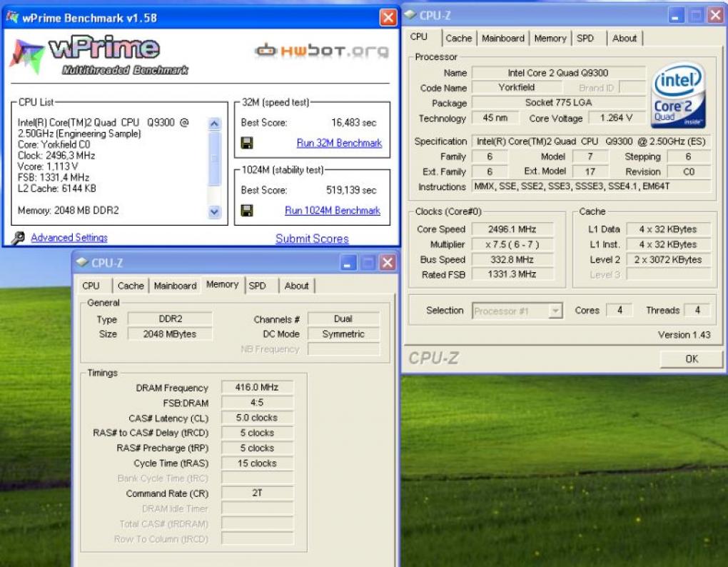The height and width of the screenshot is (567, 728).
Task: Click the Bus Speed value 332.8 MHz
Action: [x=512, y=260]
